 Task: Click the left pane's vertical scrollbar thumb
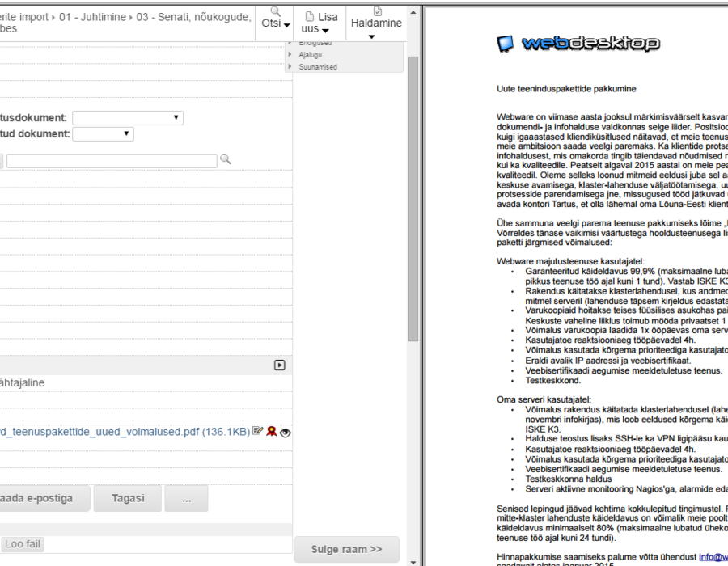pos(413,199)
